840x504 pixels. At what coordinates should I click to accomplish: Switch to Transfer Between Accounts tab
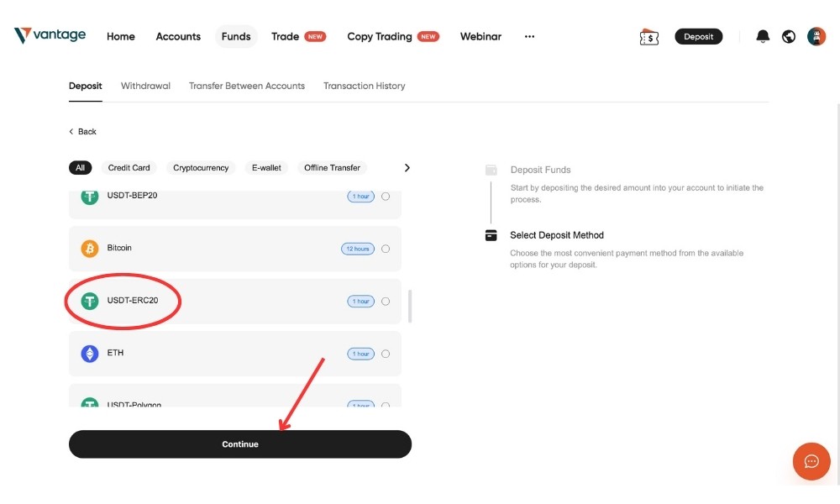pyautogui.click(x=246, y=86)
